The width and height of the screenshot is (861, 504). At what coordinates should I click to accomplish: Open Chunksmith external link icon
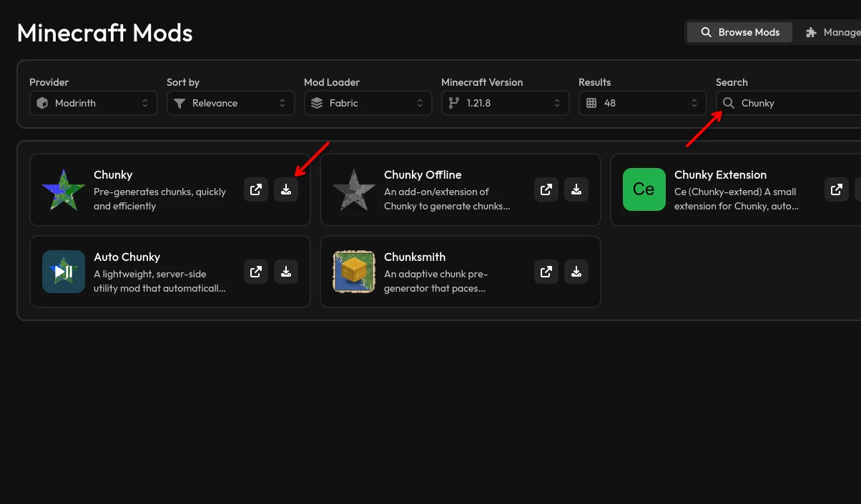[x=546, y=272]
